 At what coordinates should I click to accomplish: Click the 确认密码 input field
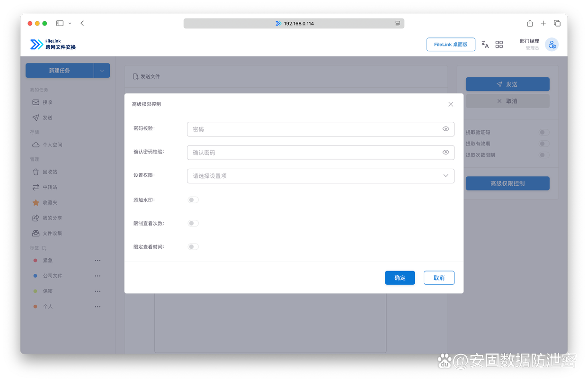(321, 153)
